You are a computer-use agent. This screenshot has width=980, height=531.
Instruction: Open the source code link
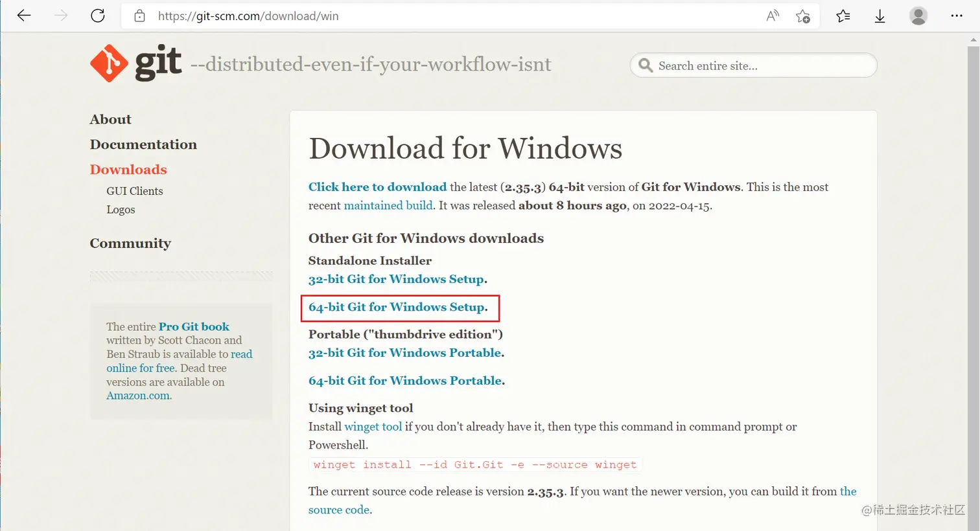tap(339, 510)
